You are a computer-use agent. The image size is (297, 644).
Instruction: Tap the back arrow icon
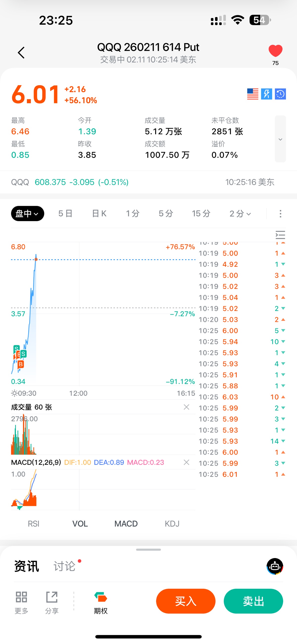[21, 53]
